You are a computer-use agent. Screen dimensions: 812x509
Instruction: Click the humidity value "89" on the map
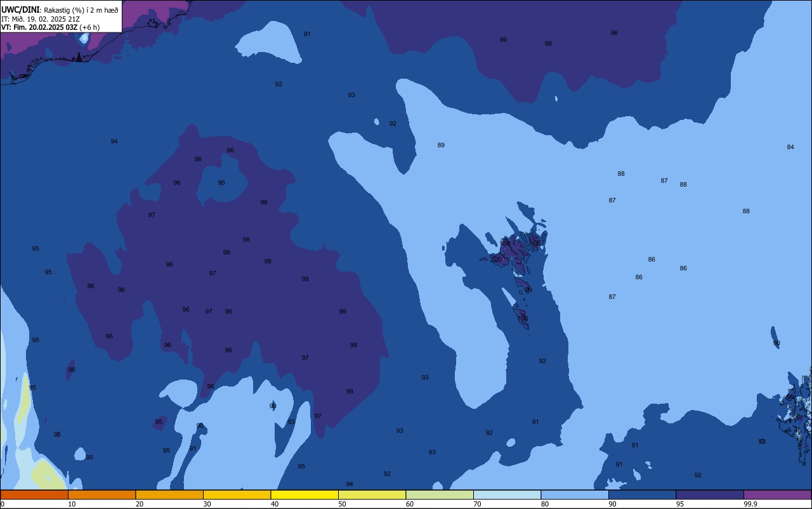click(x=441, y=145)
